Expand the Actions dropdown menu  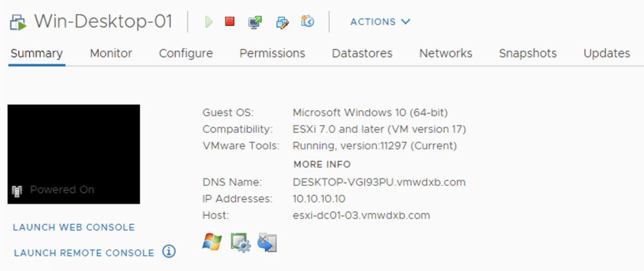380,21
